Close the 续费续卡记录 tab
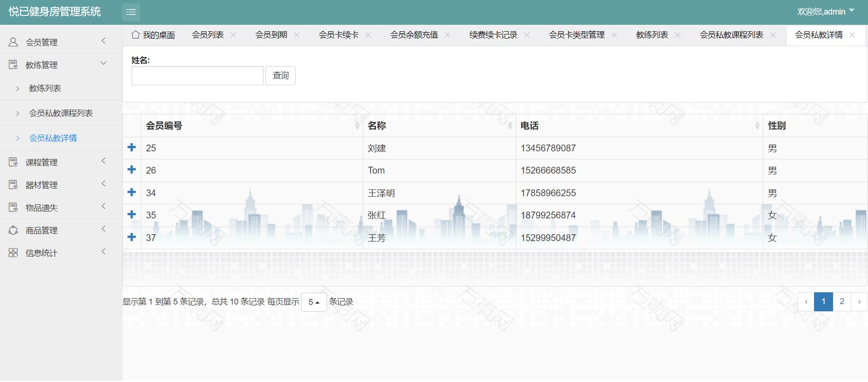The width and height of the screenshot is (868, 382). 527,35
